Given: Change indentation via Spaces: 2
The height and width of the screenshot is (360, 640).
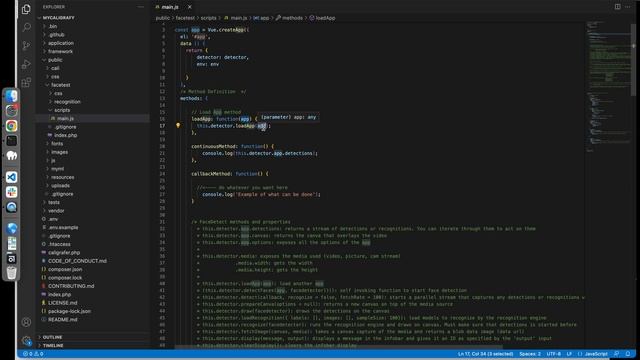Looking at the screenshot, I should (x=530, y=354).
